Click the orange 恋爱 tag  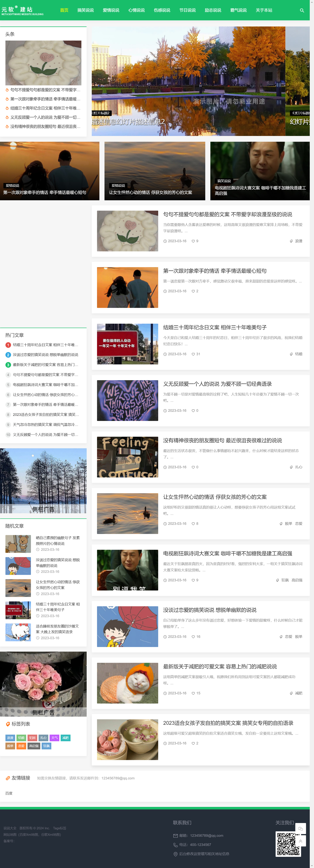click(x=21, y=746)
